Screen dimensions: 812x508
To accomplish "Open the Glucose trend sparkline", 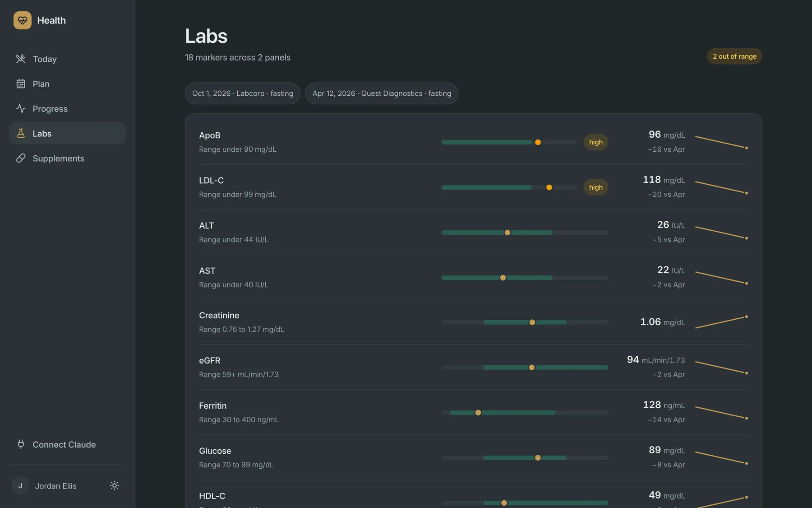I will (x=722, y=458).
